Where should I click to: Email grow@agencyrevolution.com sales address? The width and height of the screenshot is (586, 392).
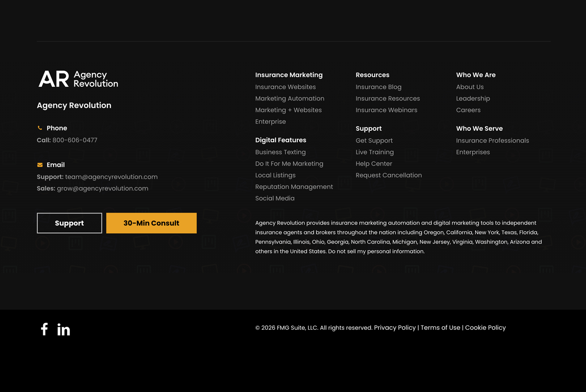click(102, 188)
